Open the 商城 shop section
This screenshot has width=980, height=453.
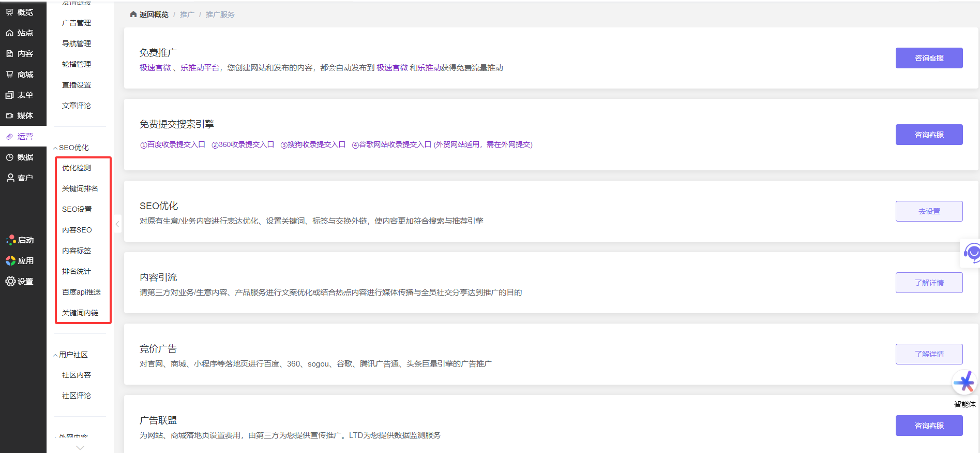[x=20, y=74]
